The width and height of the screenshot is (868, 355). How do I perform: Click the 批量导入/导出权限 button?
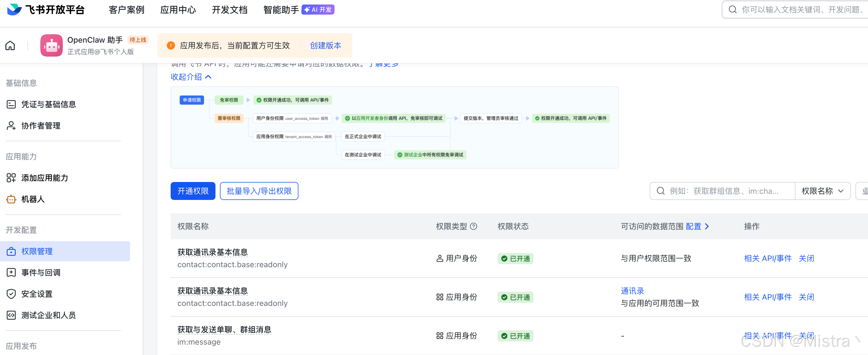click(259, 191)
